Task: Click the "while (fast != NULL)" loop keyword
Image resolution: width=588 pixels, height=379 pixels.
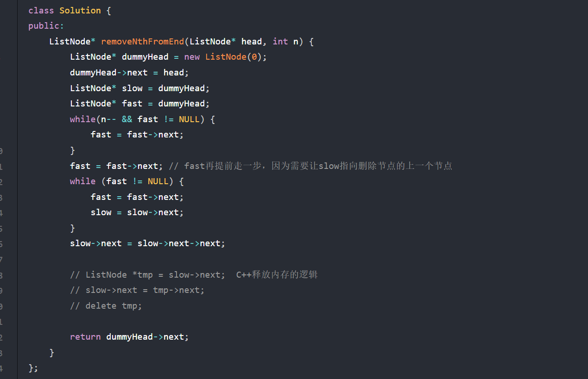Action: click(x=83, y=181)
